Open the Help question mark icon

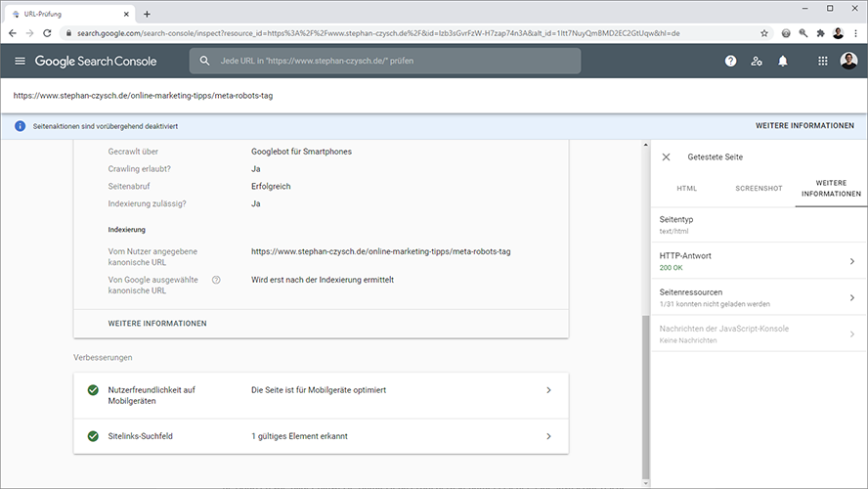pyautogui.click(x=731, y=61)
